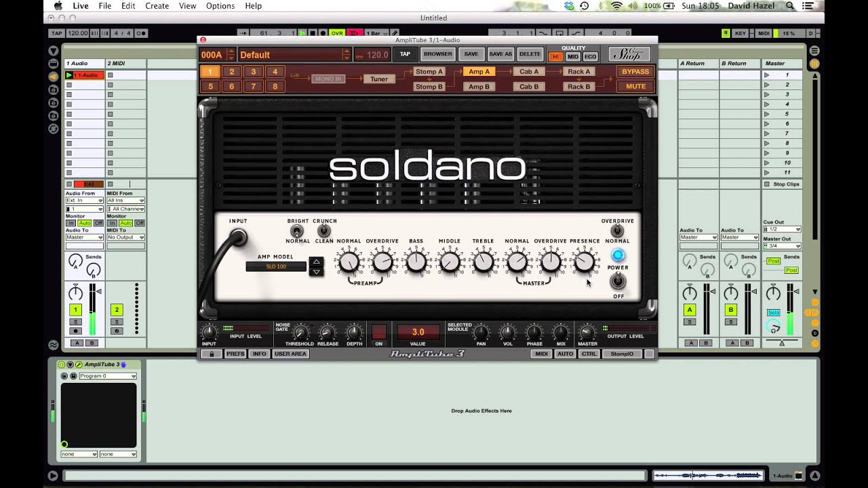Enable MUTE in AmpliTube
The width and height of the screenshot is (868, 488).
click(x=635, y=87)
